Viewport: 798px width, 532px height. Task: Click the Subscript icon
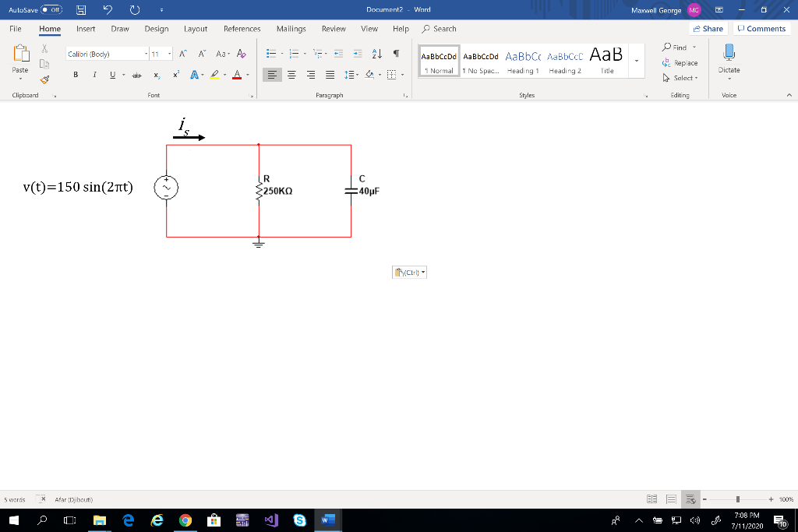[x=157, y=74]
